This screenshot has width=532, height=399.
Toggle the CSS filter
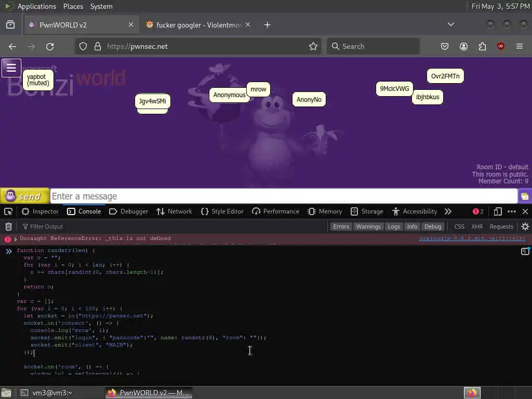pos(459,227)
